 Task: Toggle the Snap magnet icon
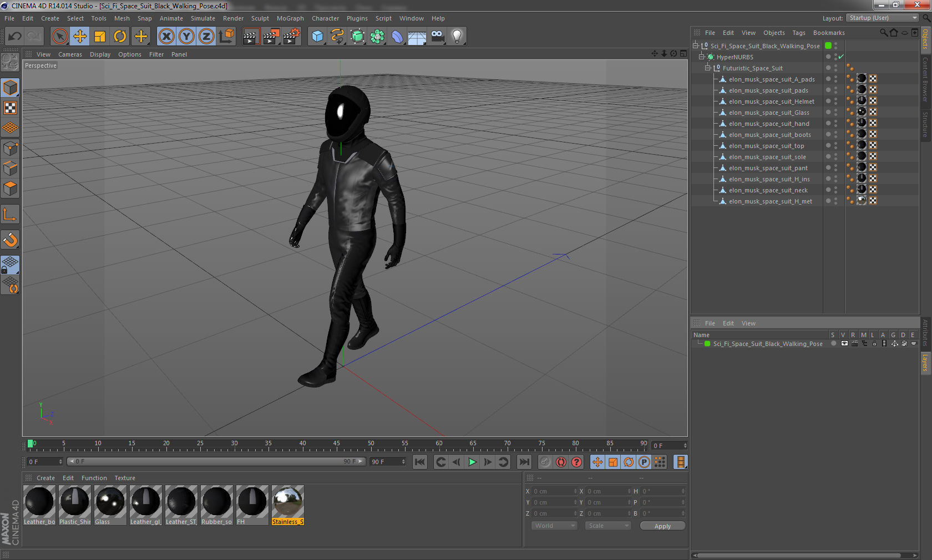11,240
